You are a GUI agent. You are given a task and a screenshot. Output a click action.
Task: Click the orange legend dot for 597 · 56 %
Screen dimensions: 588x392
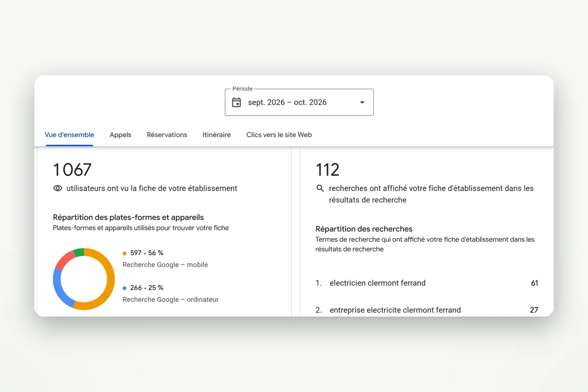124,253
